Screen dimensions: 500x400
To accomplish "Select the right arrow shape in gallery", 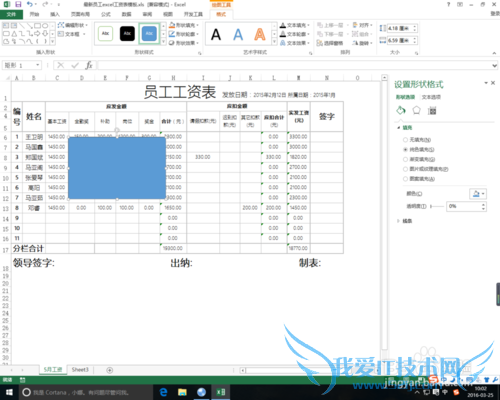I will [x=37, y=34].
